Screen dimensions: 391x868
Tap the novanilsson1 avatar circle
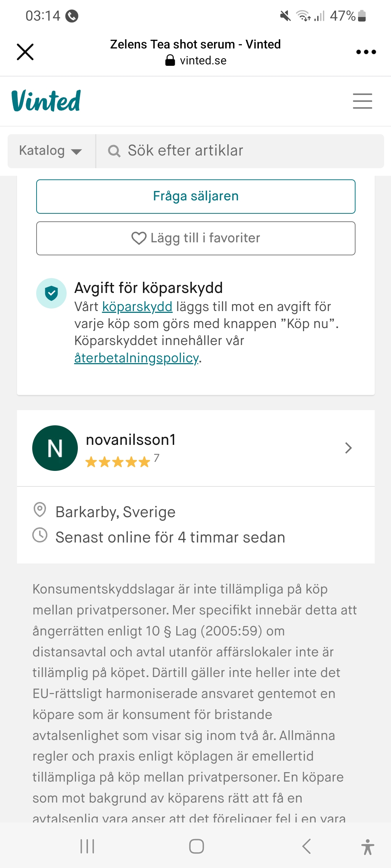(x=55, y=448)
